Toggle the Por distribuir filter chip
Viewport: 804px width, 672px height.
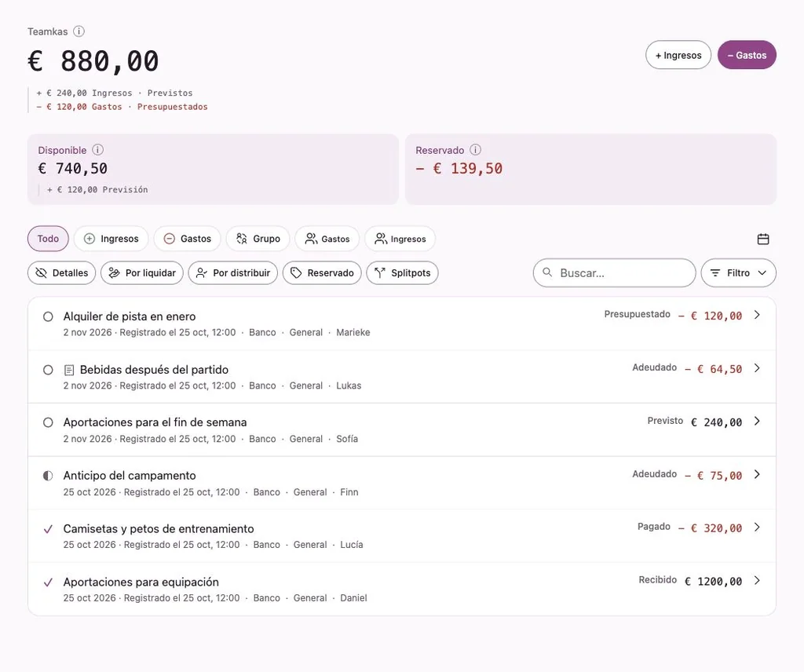tap(232, 272)
